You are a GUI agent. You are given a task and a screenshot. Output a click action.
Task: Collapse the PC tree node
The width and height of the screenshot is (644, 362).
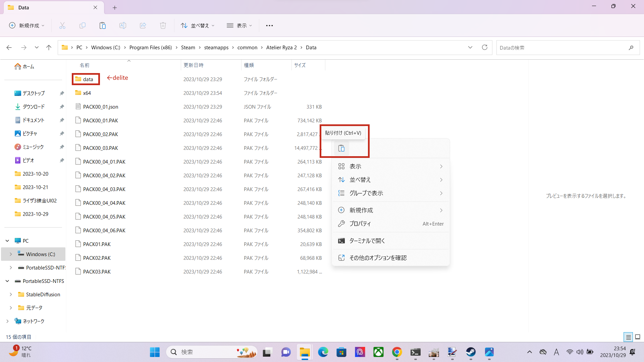7,241
